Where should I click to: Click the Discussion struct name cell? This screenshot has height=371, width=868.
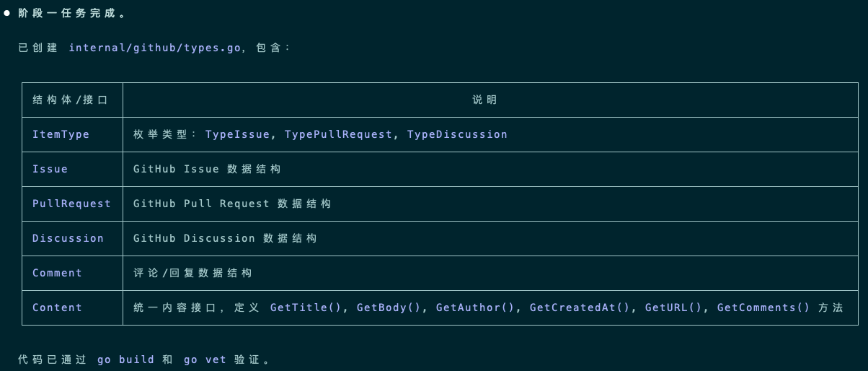(x=68, y=238)
